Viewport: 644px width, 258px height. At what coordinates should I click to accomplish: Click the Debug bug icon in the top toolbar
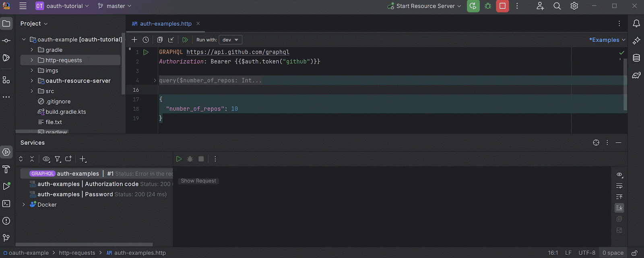click(x=488, y=6)
